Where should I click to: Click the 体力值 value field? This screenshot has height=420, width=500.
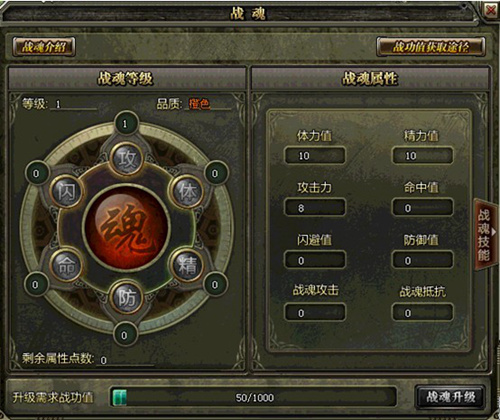click(x=315, y=156)
